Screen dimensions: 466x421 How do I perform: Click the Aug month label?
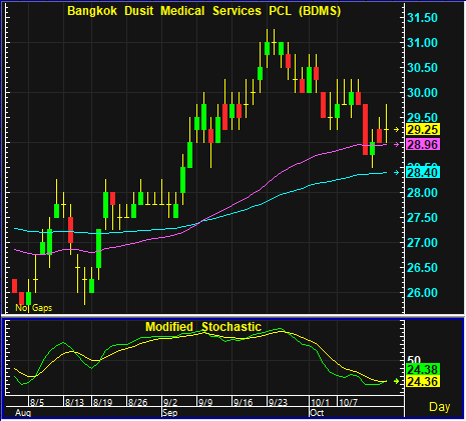[23, 413]
